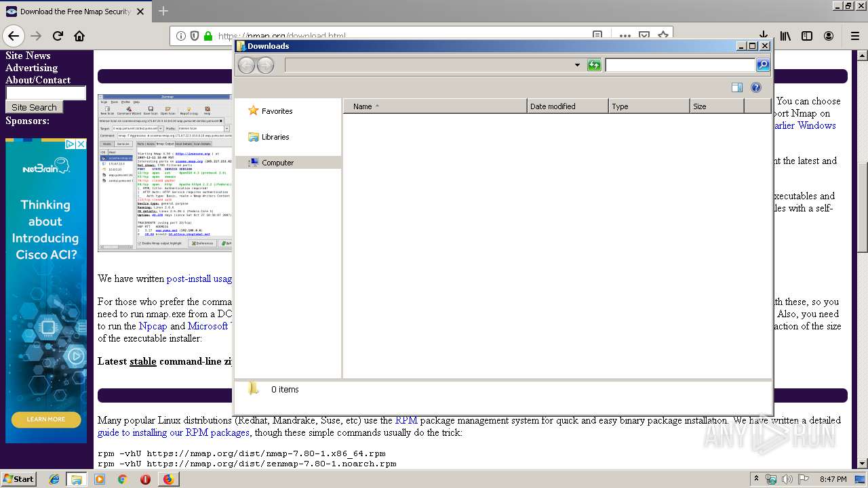Viewport: 868px width, 488px height.
Task: Open Advertising link on Nmap site
Action: (x=31, y=68)
